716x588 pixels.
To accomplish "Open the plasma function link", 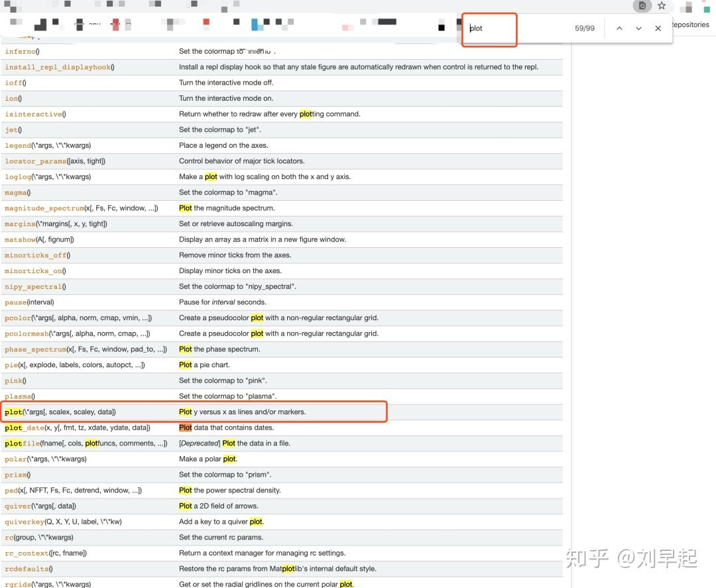I will [18, 396].
